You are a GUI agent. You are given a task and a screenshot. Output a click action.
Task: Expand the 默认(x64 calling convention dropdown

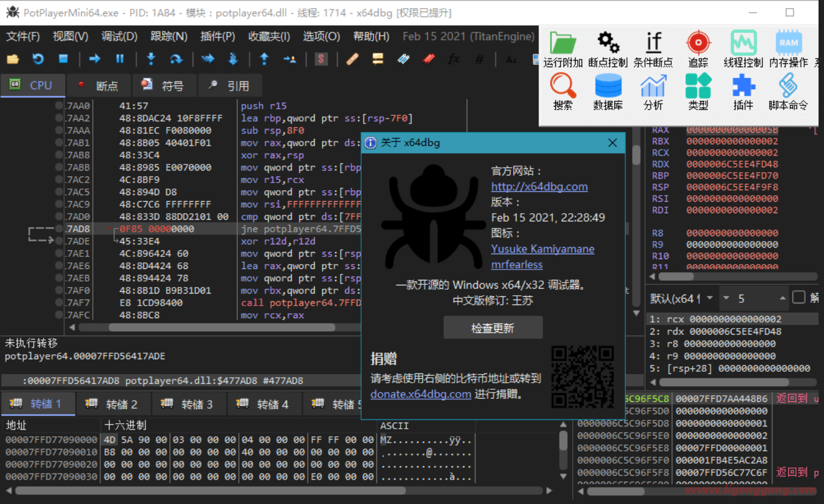click(x=710, y=298)
